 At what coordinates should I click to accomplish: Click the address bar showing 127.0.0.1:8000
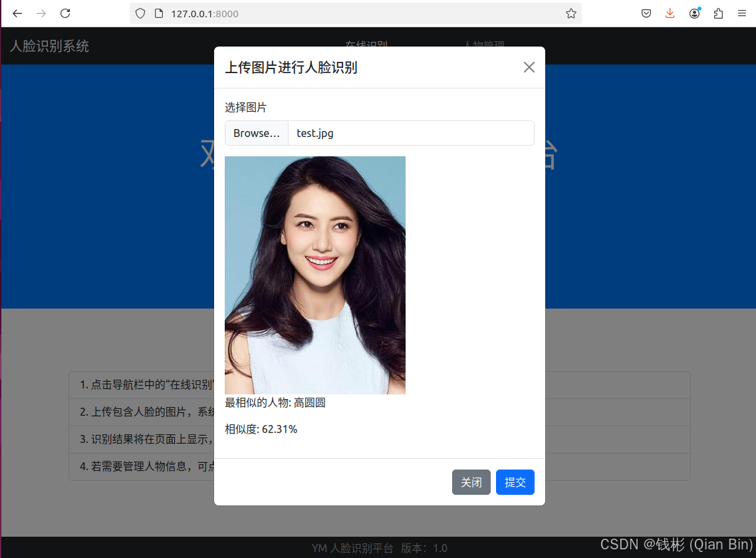click(x=355, y=13)
